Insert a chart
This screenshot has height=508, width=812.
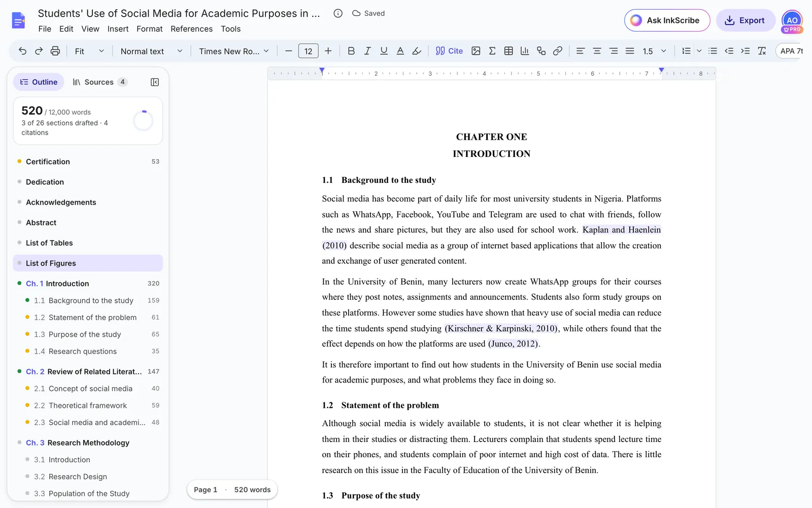525,51
